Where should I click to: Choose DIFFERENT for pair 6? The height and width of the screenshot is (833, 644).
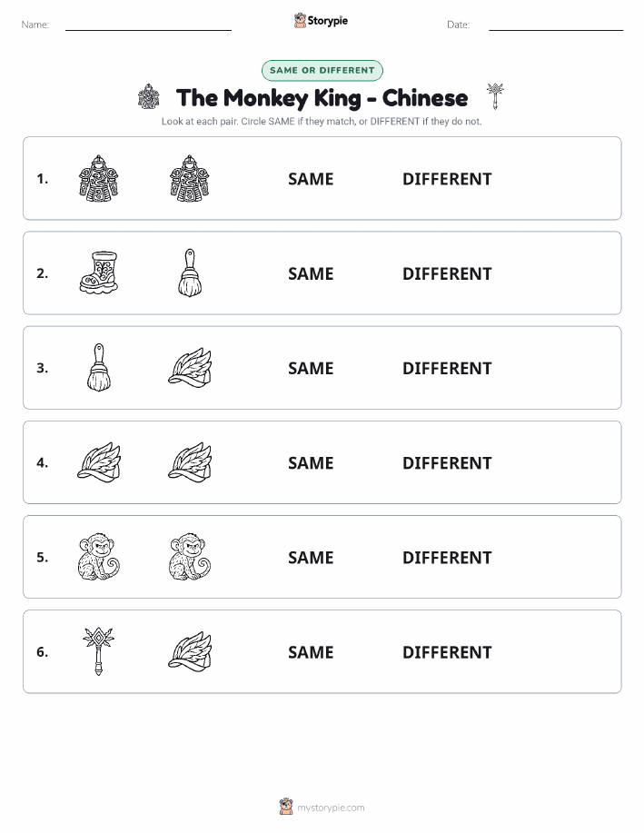coord(447,652)
